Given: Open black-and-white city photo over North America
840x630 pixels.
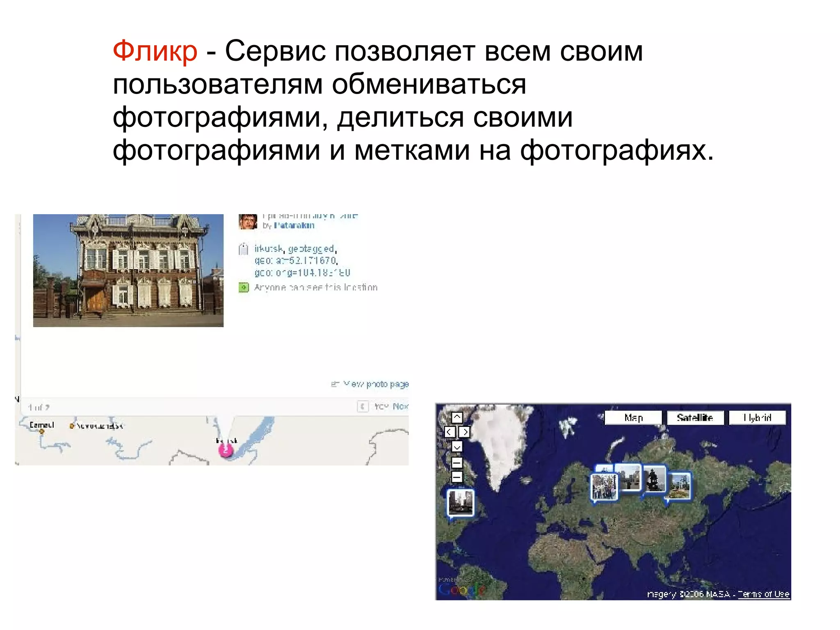Looking at the screenshot, I should coord(460,503).
